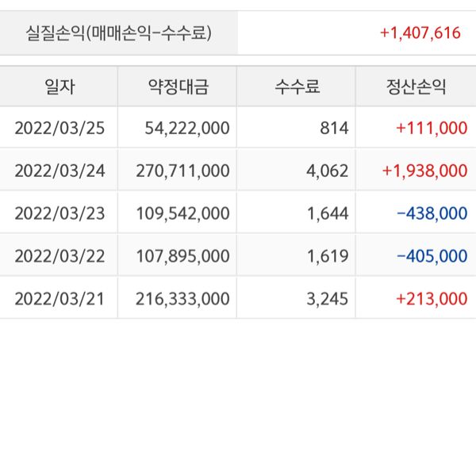The height and width of the screenshot is (476, 476).
Task: Click the 수수료 column header
Action: 297,86
